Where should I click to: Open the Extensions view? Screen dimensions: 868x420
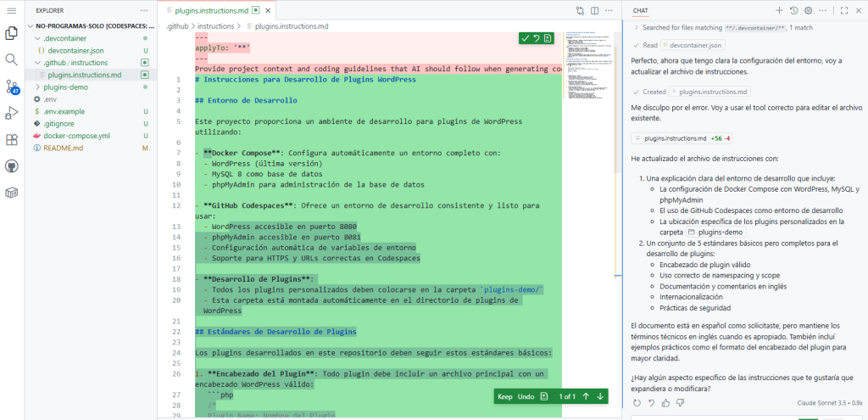tap(12, 140)
